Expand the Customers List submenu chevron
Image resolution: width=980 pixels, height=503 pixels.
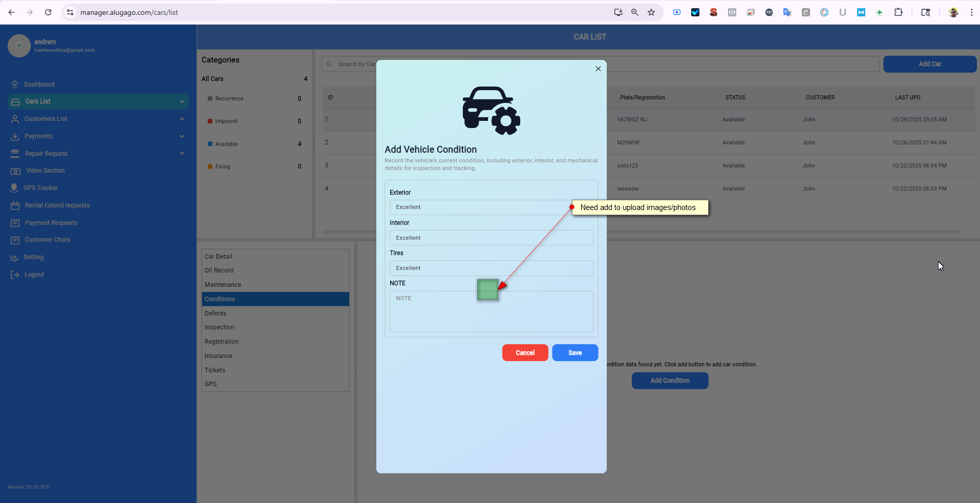tap(182, 119)
